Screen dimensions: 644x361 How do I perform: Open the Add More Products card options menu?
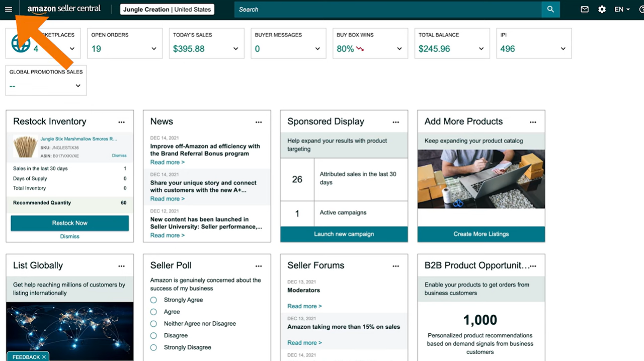pos(533,122)
